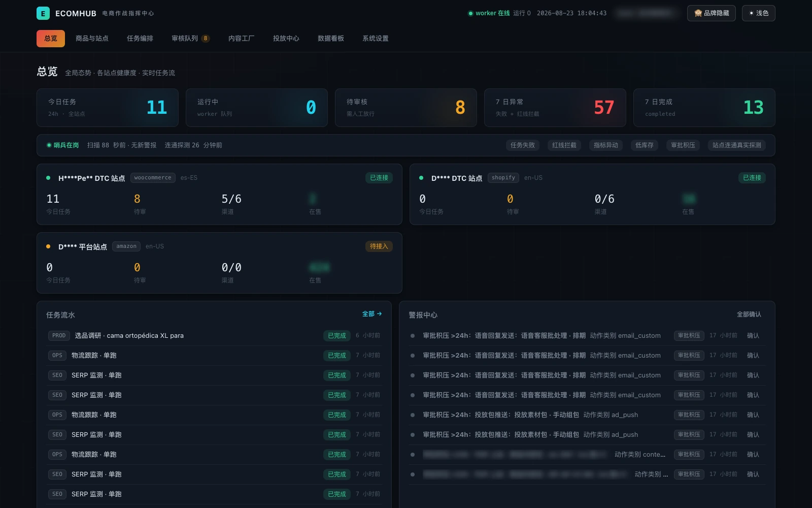Click the 待接入 status badge
The image size is (812, 508).
tap(379, 246)
